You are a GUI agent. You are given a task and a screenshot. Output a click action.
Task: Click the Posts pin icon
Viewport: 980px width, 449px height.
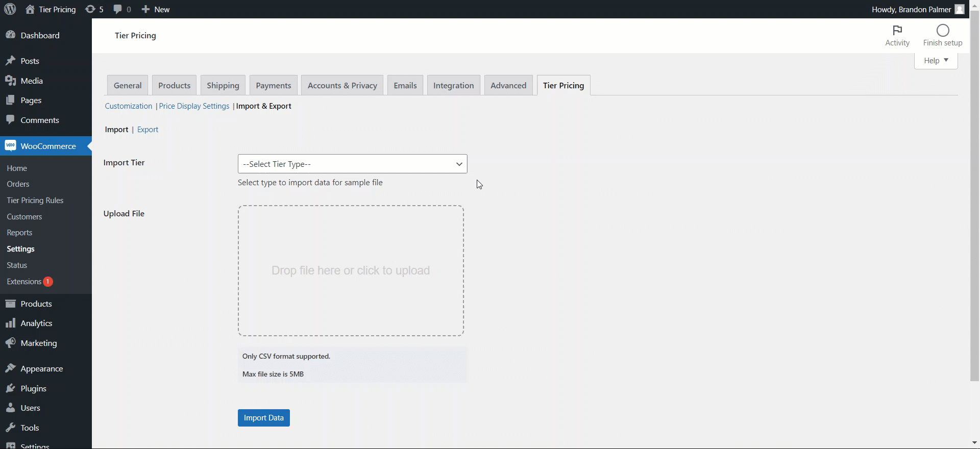pos(10,61)
